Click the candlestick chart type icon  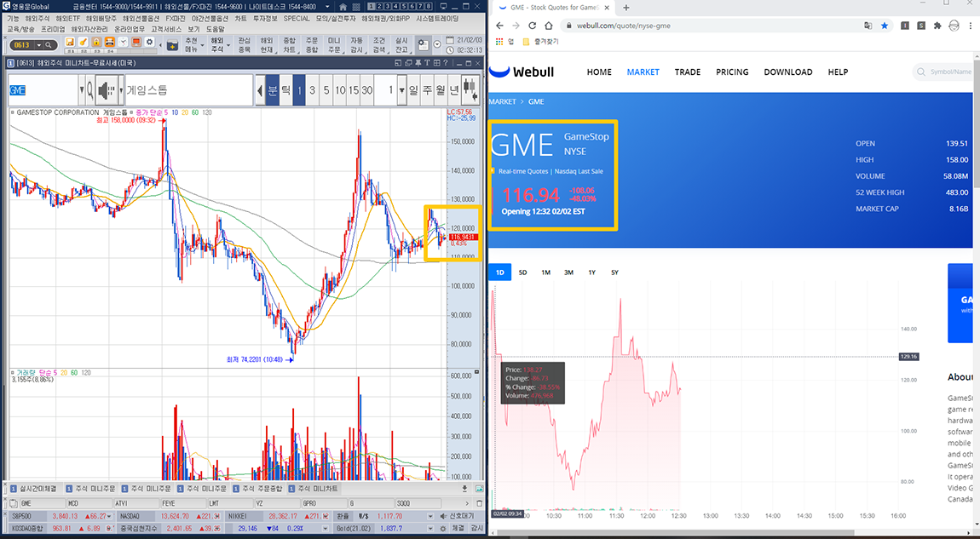coord(471,90)
